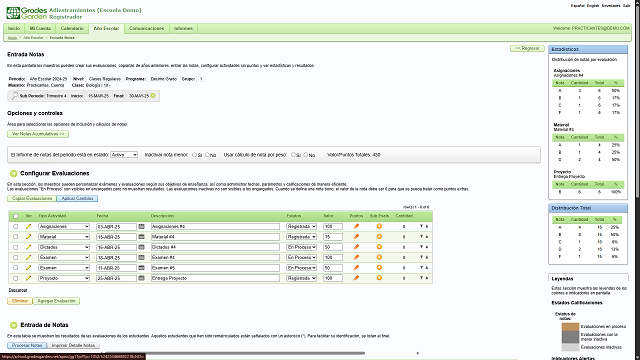Select 'Si' for Inactivar nota menor
Image resolution: width=640 pixels, height=360 pixels.
click(194, 155)
